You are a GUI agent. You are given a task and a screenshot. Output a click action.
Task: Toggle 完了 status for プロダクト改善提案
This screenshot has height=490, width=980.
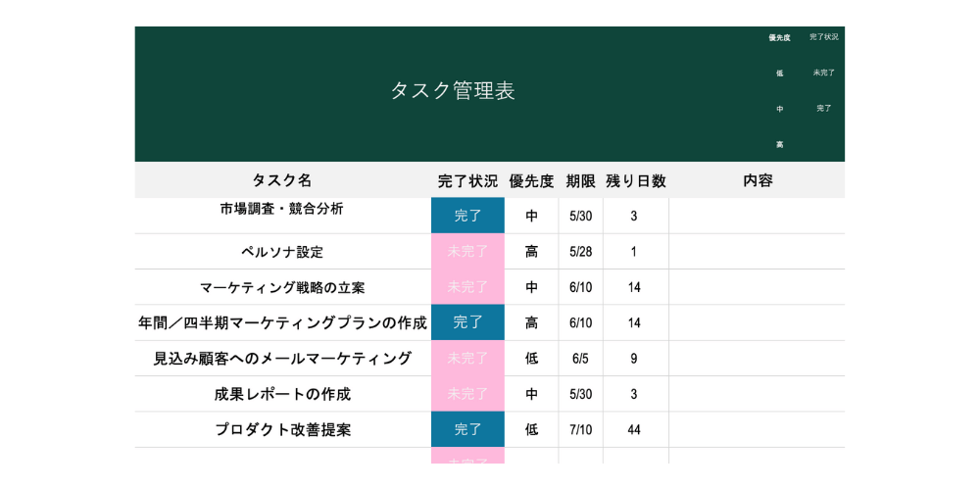pyautogui.click(x=467, y=429)
